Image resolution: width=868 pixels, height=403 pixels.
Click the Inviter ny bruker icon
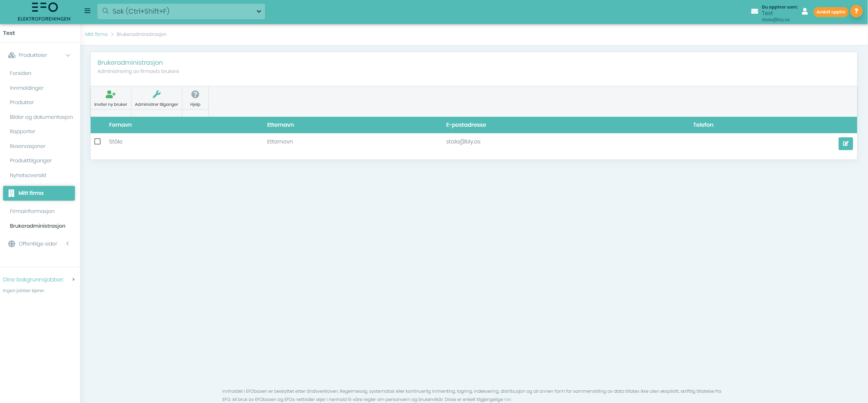pos(110,95)
